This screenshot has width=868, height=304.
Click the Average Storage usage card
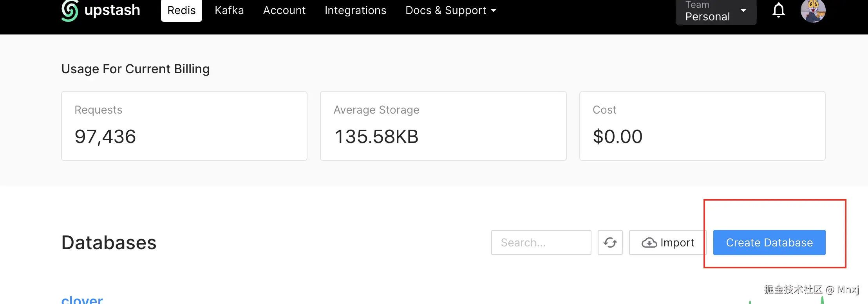(x=443, y=126)
